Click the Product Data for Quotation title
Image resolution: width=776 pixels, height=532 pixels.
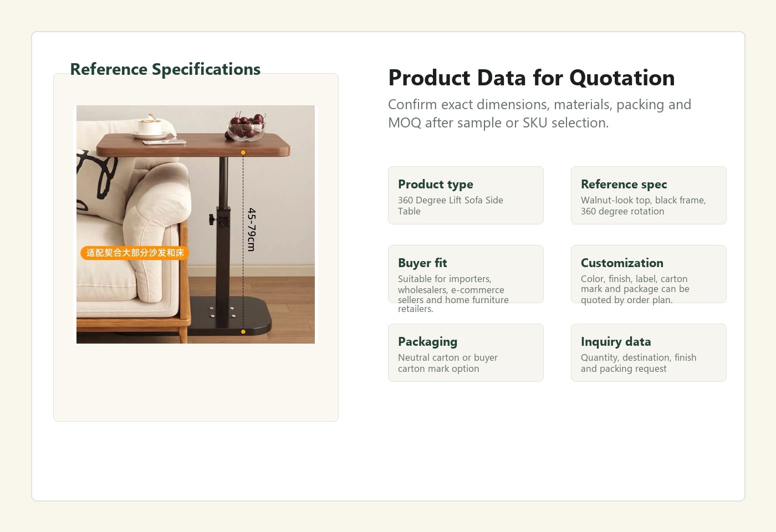pyautogui.click(x=532, y=78)
